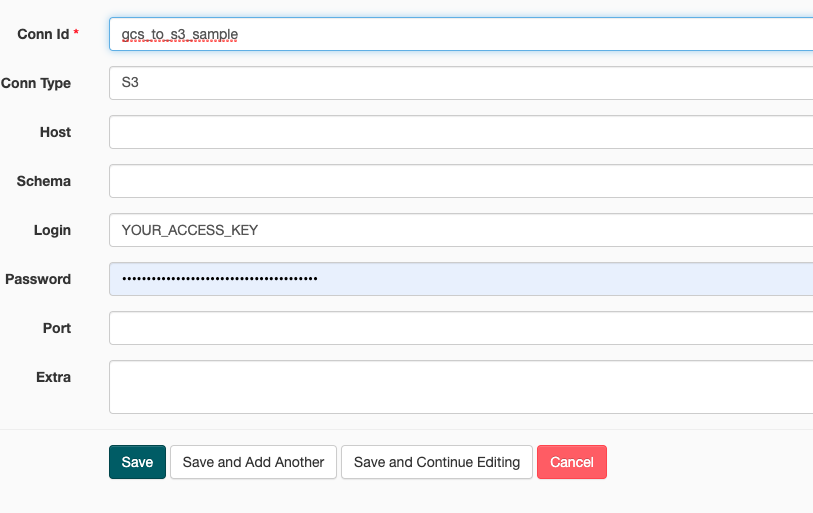
Task: Choose Save and Add Another
Action: (x=254, y=462)
